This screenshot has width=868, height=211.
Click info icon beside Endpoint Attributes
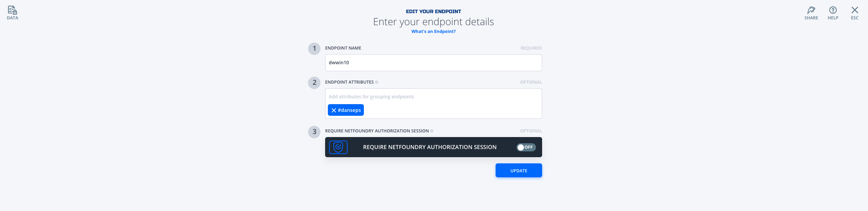(x=377, y=82)
